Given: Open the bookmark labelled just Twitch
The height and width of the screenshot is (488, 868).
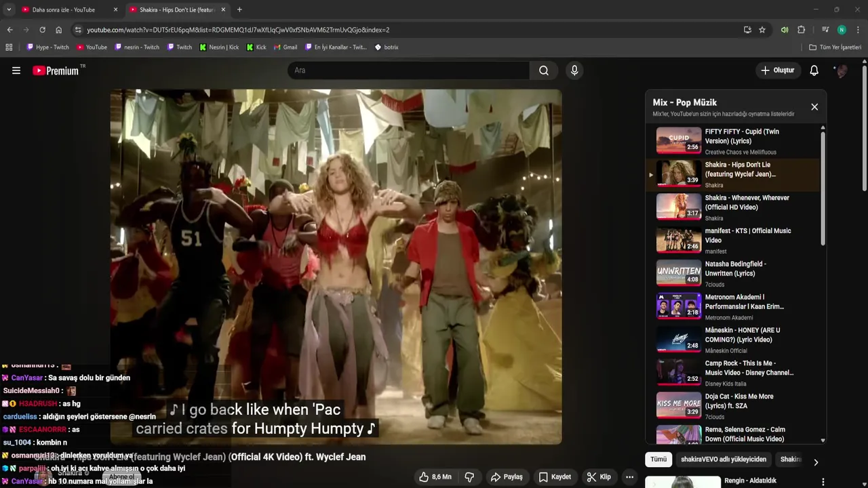Looking at the screenshot, I should pos(180,47).
